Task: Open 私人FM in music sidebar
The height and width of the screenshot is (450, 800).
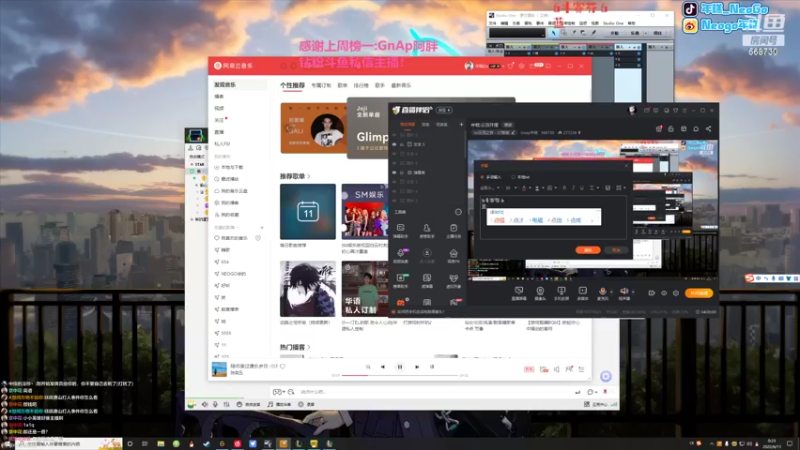Action: pos(222,144)
